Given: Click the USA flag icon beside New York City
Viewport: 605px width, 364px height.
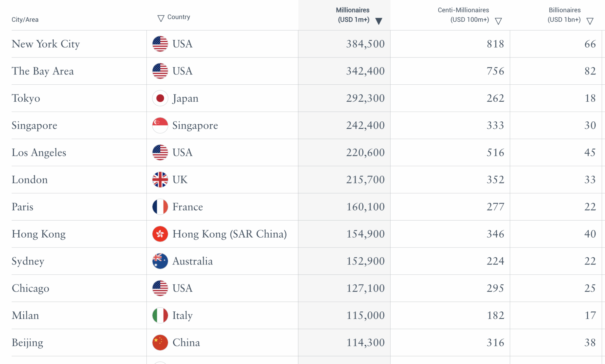Looking at the screenshot, I should [160, 44].
